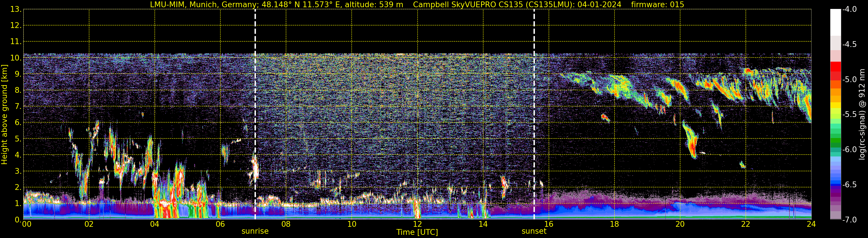Click the red segment of the colorbar
The image size is (868, 238).
836,66
